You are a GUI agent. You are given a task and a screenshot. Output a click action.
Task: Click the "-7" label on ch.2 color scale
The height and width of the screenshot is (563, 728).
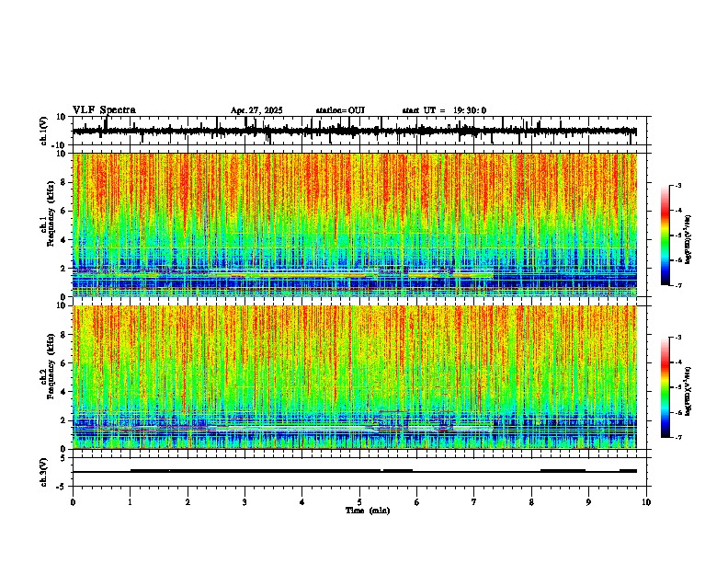(x=677, y=437)
